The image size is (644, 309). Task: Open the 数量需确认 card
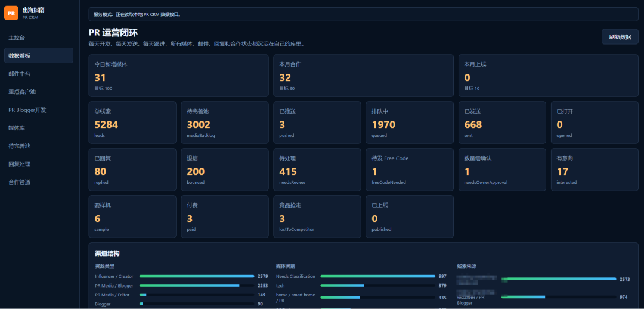pyautogui.click(x=502, y=170)
